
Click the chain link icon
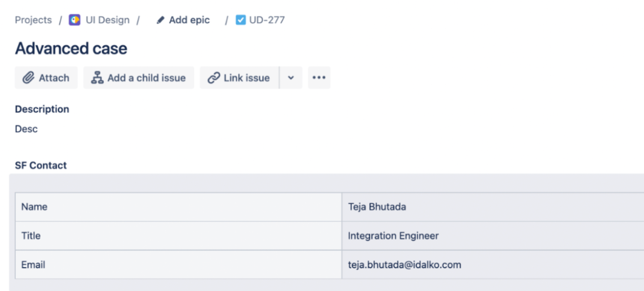(x=214, y=78)
